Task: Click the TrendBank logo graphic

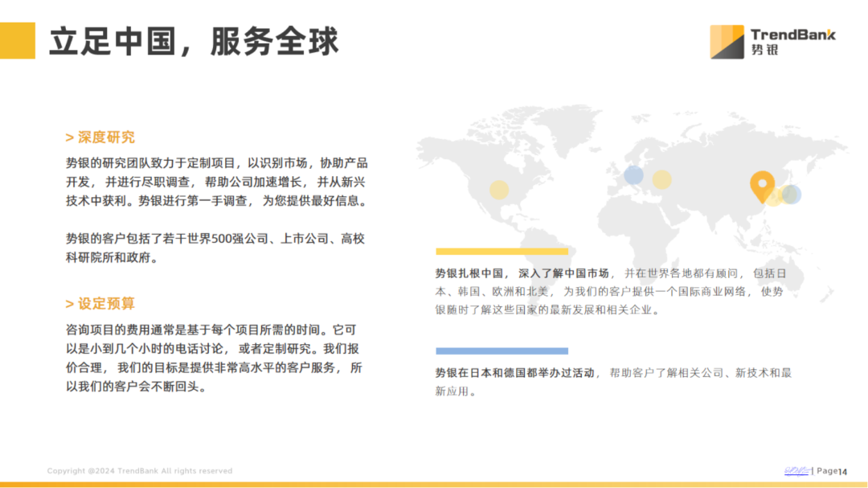Action: click(727, 41)
